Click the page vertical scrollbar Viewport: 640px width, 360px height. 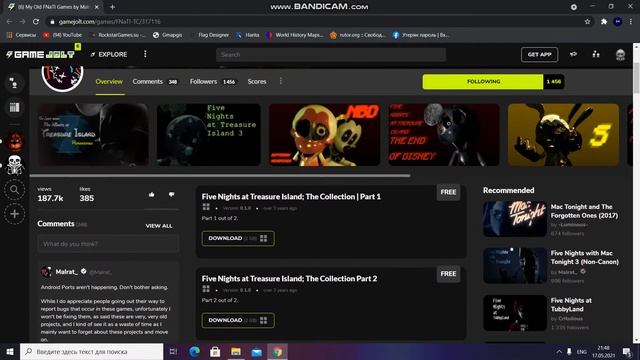pyautogui.click(x=636, y=78)
